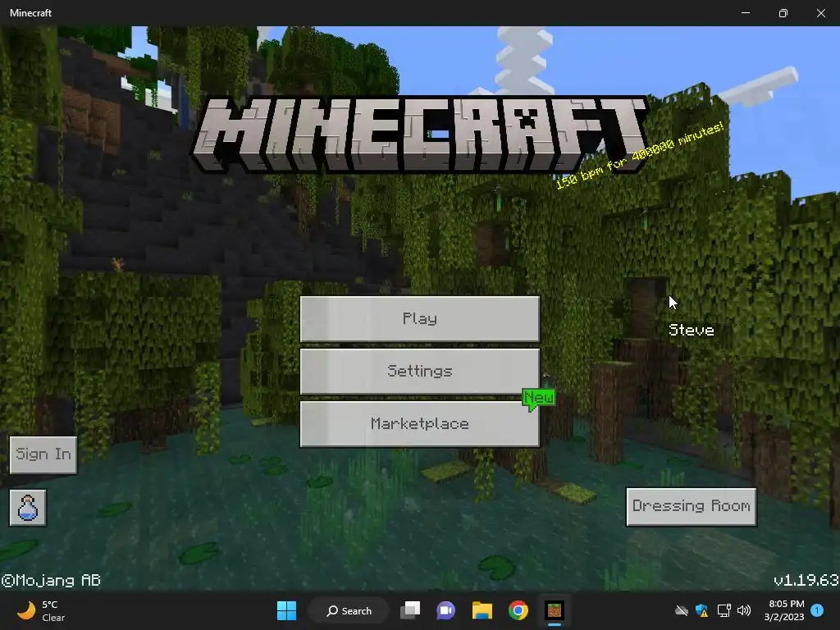Click the Sign In button
Viewport: 840px width, 630px height.
(43, 454)
